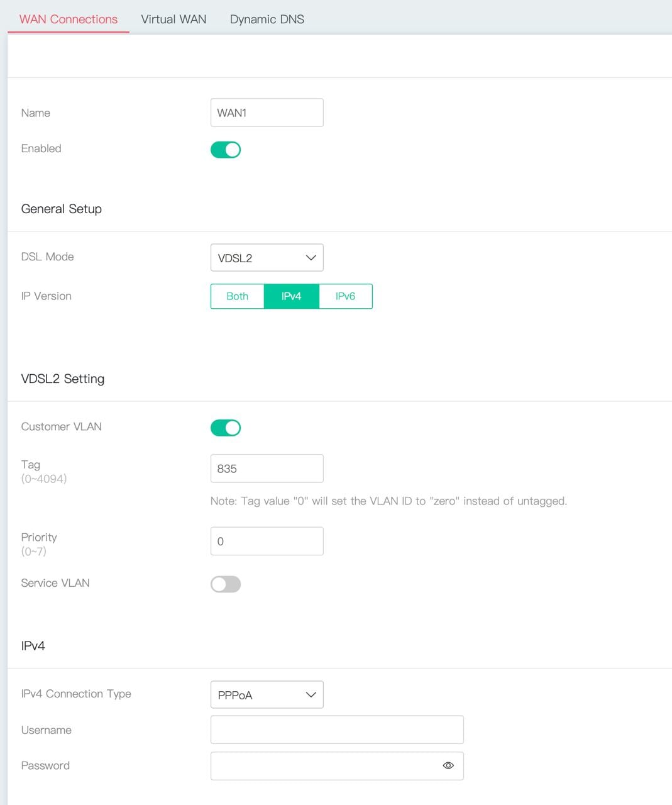Image resolution: width=672 pixels, height=805 pixels.
Task: Select the WAN Connections tab
Action: click(69, 19)
